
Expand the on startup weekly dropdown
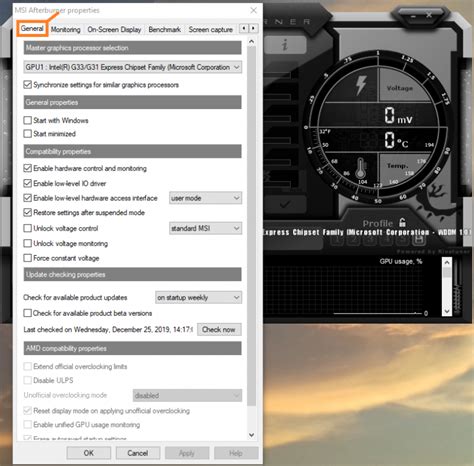[198, 297]
